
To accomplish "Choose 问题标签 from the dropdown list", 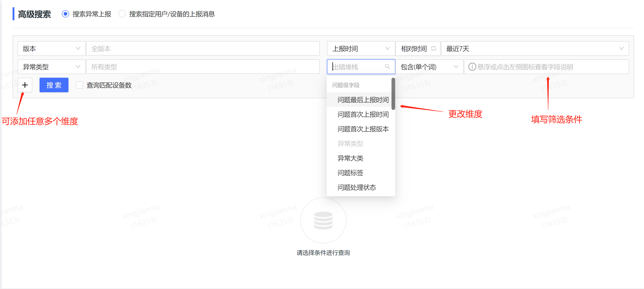I will 359,173.
